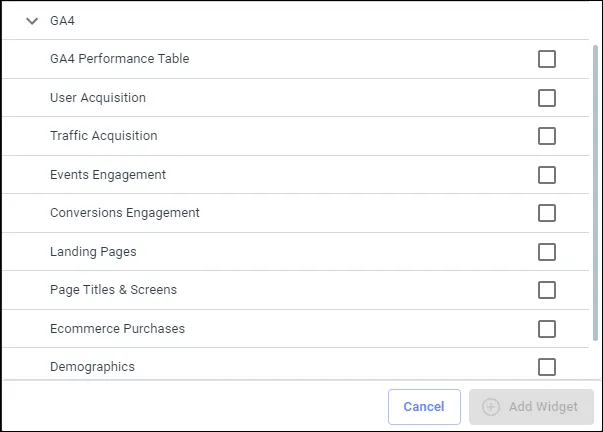603x432 pixels.
Task: Select the Events Engagement checkbox
Action: pos(546,175)
